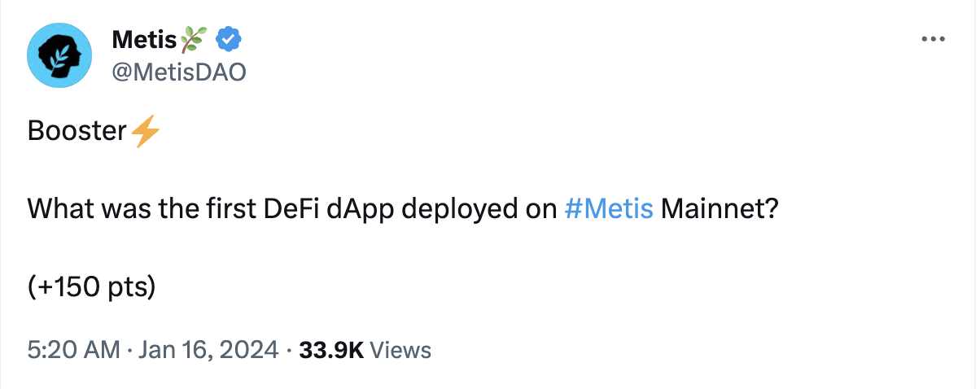The width and height of the screenshot is (980, 389).
Task: Click the (+150 pts) text
Action: tap(91, 287)
